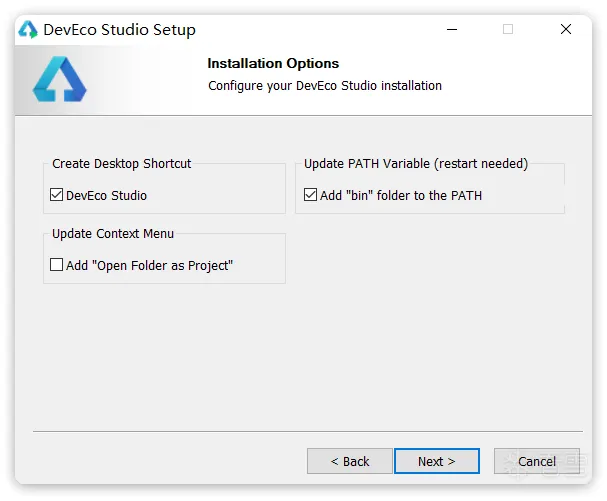The height and width of the screenshot is (501, 607).
Task: Click the "Create Desktop Shortcut" group label
Action: (x=122, y=163)
